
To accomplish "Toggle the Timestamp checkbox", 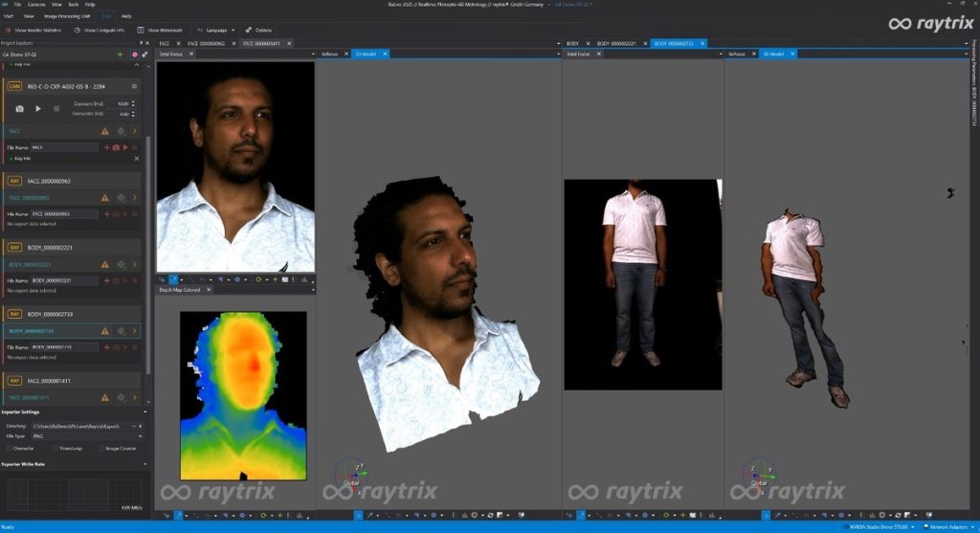I will (55, 448).
